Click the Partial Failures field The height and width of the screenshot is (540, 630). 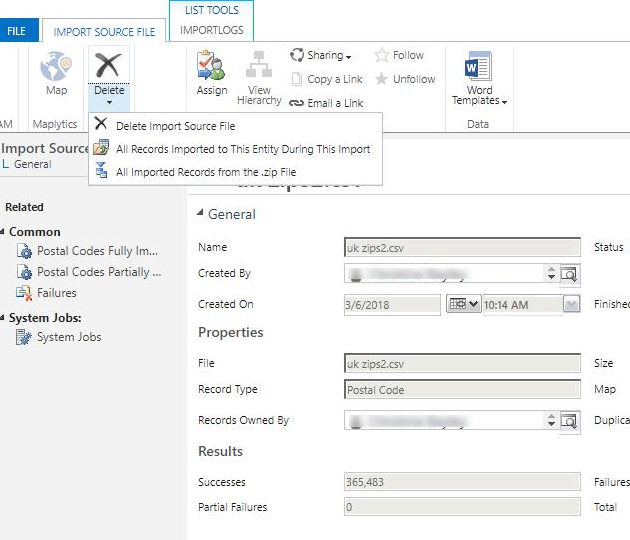pos(462,507)
